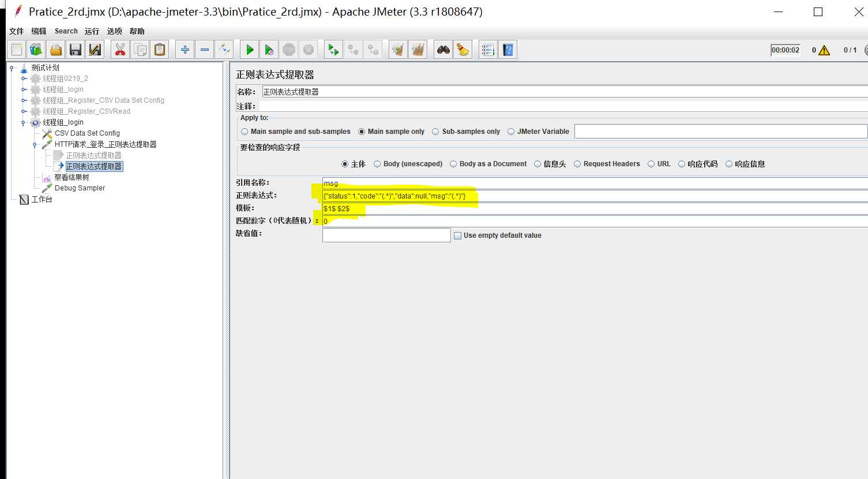Select Debug Sampler in the tree
868x479 pixels.
[80, 188]
